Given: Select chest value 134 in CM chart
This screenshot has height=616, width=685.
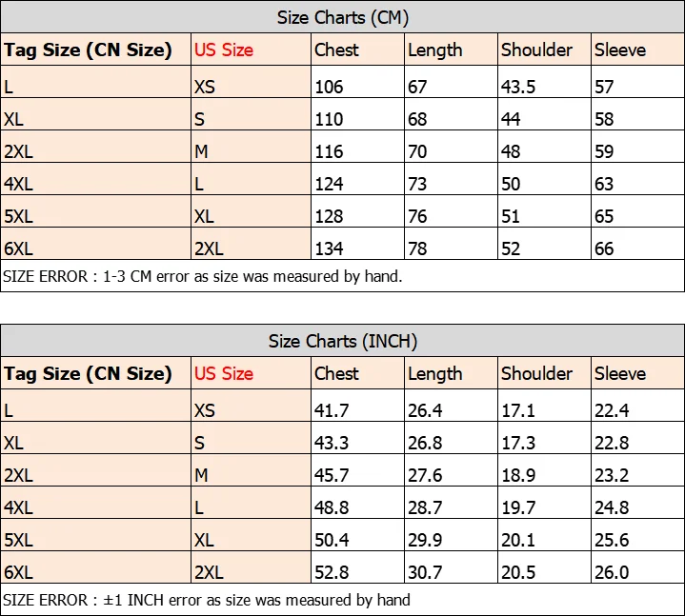Looking at the screenshot, I should 329,248.
